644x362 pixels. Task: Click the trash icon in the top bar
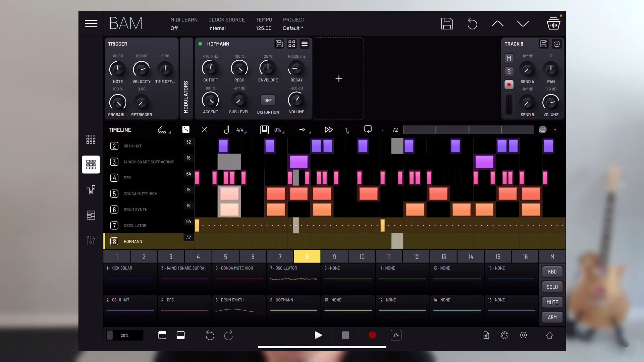coord(553,23)
